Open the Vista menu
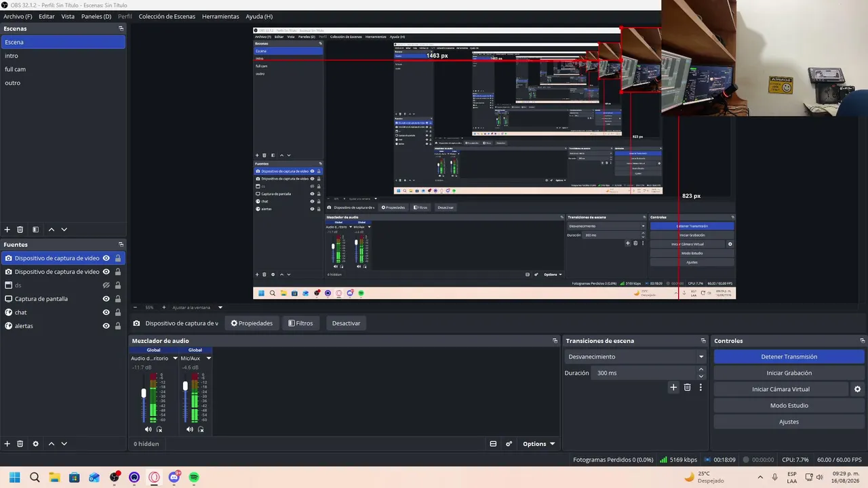This screenshot has width=868, height=488. [68, 16]
